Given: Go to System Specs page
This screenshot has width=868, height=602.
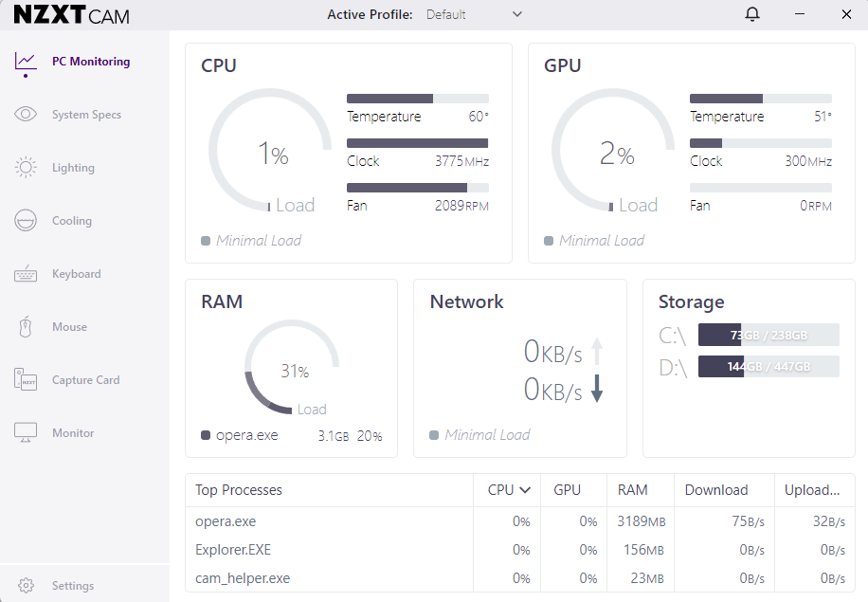Looking at the screenshot, I should point(86,115).
